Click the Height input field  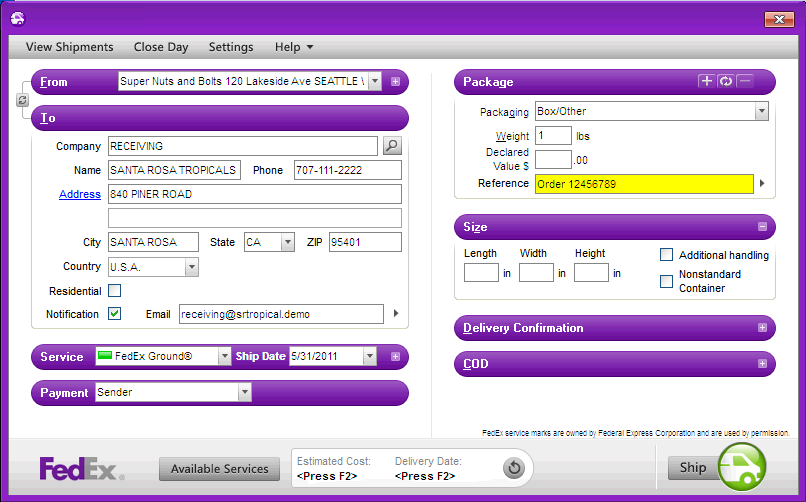point(591,272)
